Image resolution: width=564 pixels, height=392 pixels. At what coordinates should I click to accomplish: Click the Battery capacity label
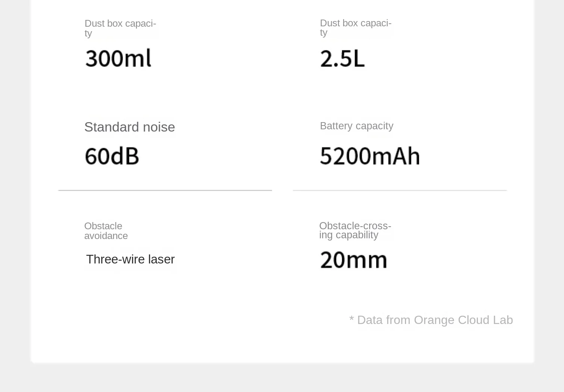point(356,126)
